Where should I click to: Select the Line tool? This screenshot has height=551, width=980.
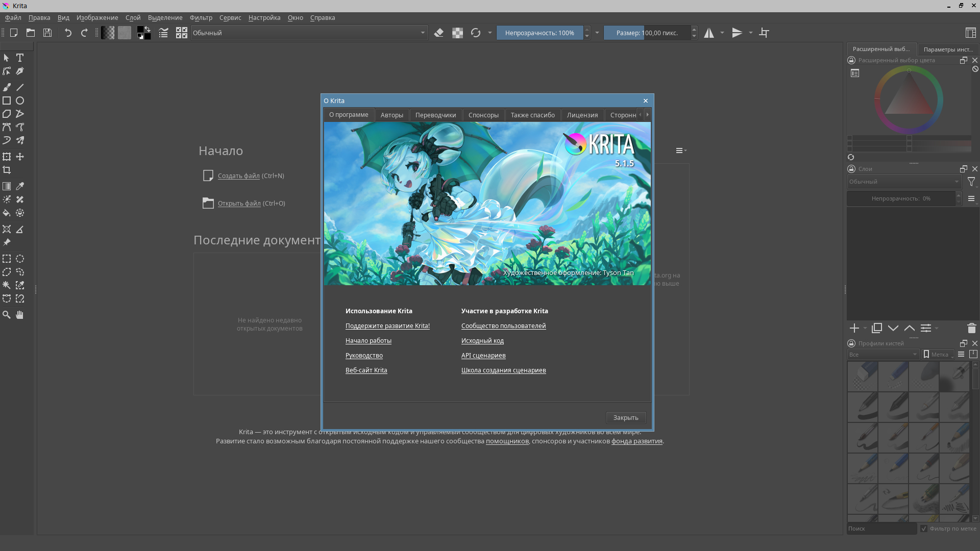click(x=20, y=87)
